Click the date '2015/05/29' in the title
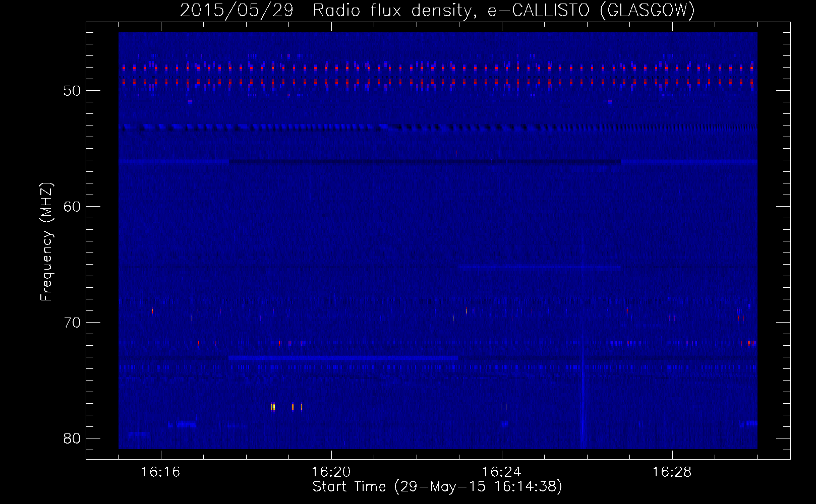Image resolution: width=816 pixels, height=504 pixels. click(237, 10)
